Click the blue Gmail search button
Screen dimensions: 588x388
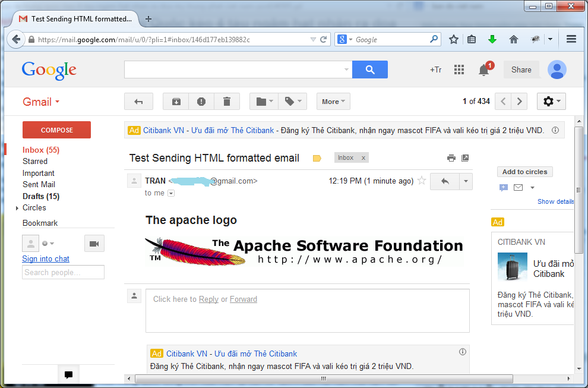[370, 70]
